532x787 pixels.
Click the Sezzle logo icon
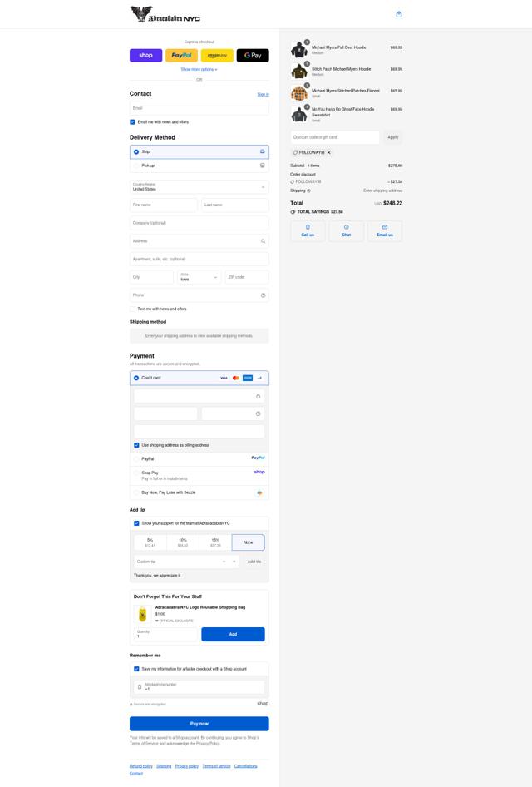pos(259,492)
